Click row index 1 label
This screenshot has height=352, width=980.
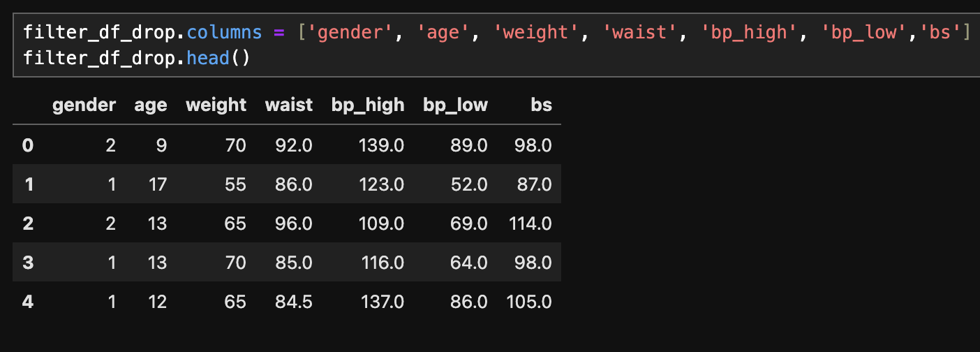(28, 184)
